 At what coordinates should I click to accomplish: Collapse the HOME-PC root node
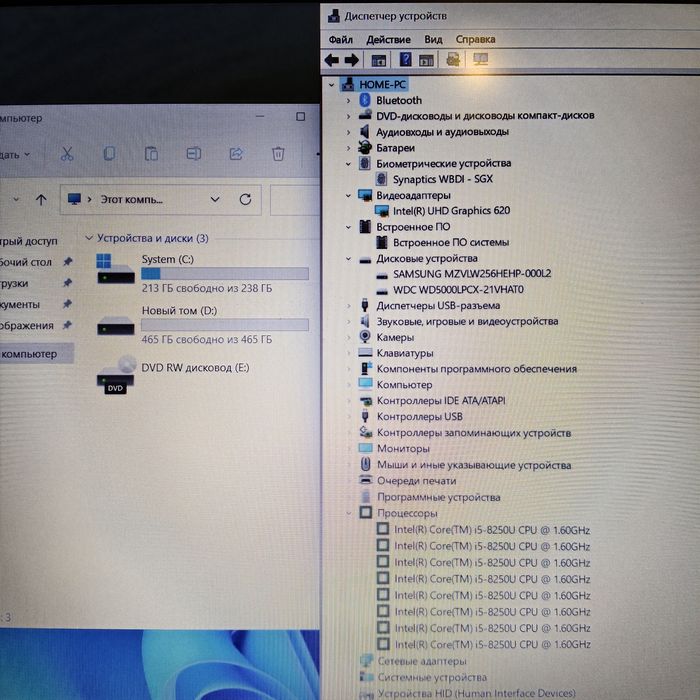point(331,84)
